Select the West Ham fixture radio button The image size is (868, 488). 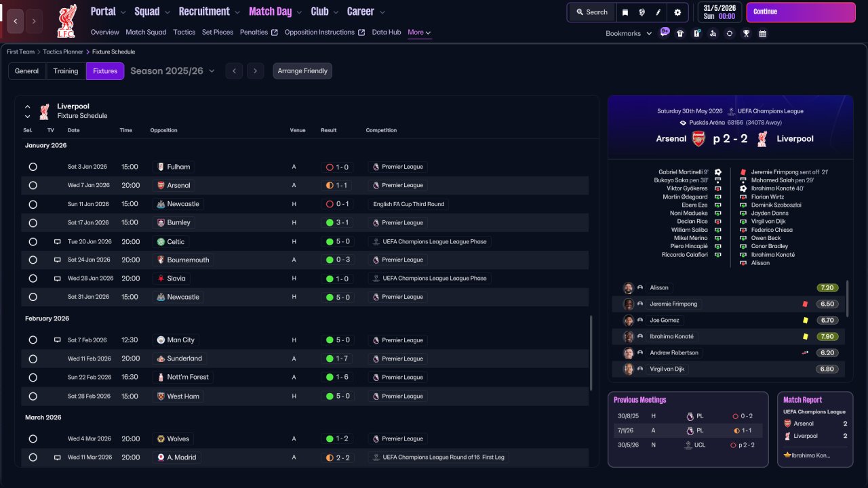[x=33, y=396]
